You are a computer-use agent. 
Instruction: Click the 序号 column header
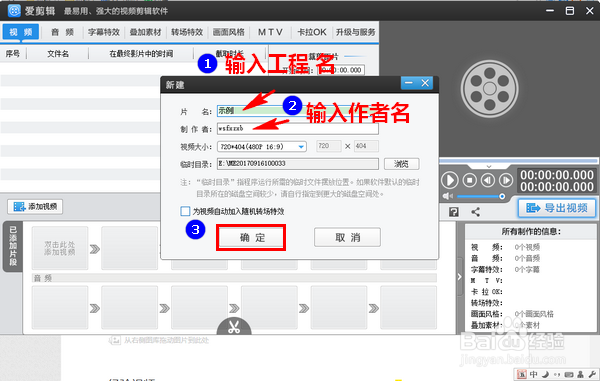(13, 54)
